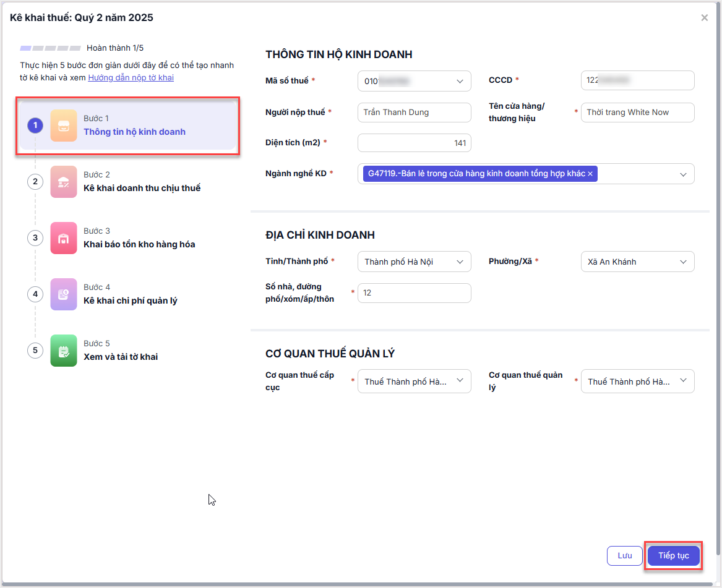Open the Hướng dẫn nộp tờ khai link
The height and width of the screenshot is (588, 722).
coord(131,78)
